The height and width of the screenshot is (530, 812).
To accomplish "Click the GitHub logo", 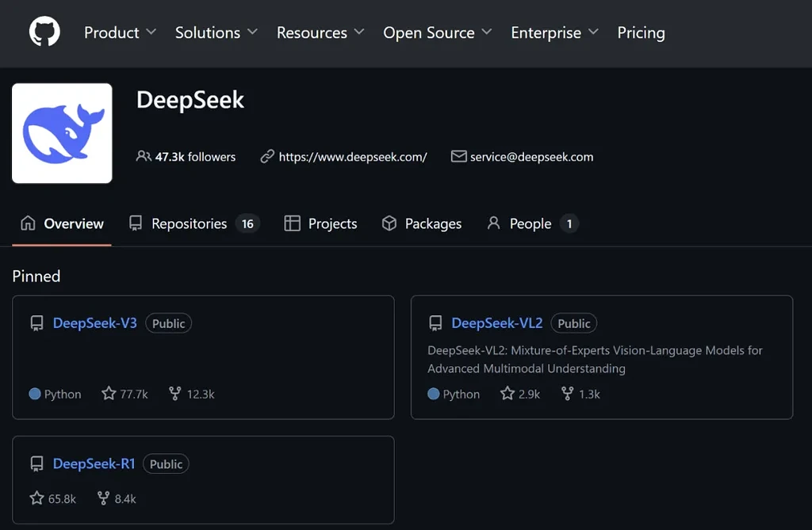I will [x=44, y=32].
